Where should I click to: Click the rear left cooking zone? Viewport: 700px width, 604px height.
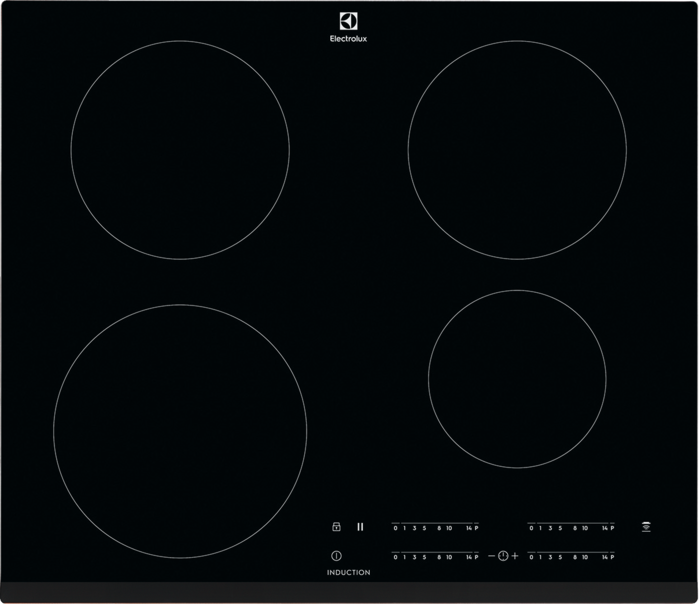(x=180, y=150)
